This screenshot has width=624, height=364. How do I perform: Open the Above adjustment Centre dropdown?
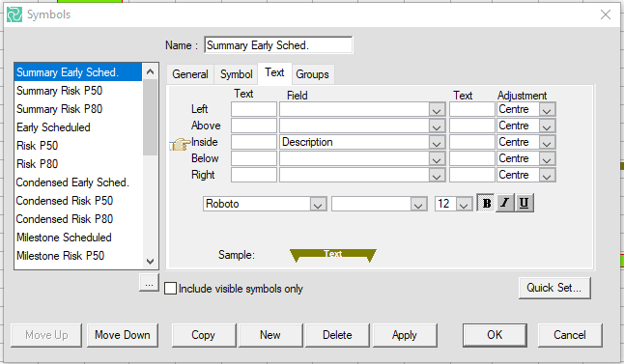tap(547, 126)
